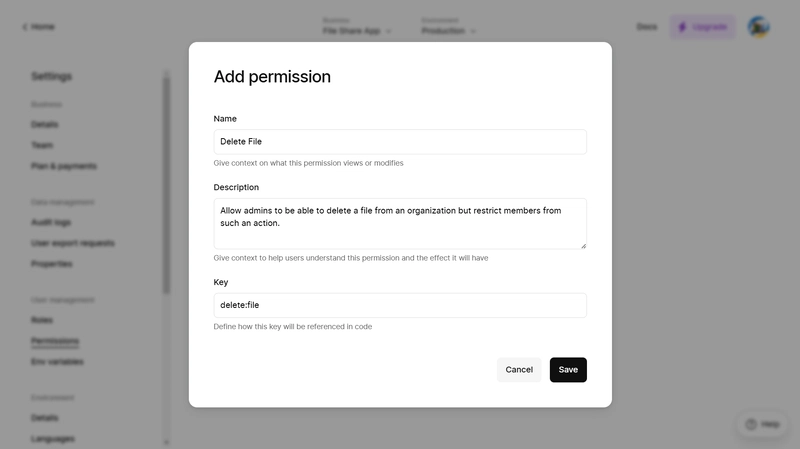Click the sidebar vertical scrollbar
The height and width of the screenshot is (449, 800).
166,185
